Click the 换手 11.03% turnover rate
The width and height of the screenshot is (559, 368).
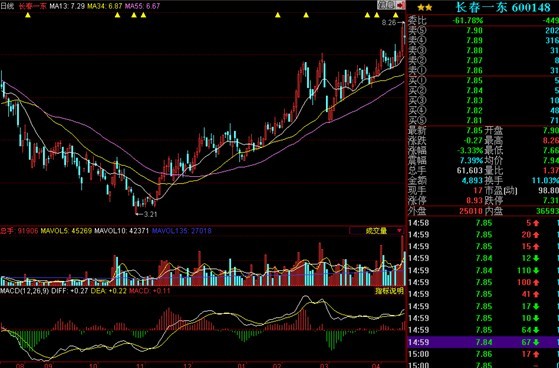click(x=545, y=180)
